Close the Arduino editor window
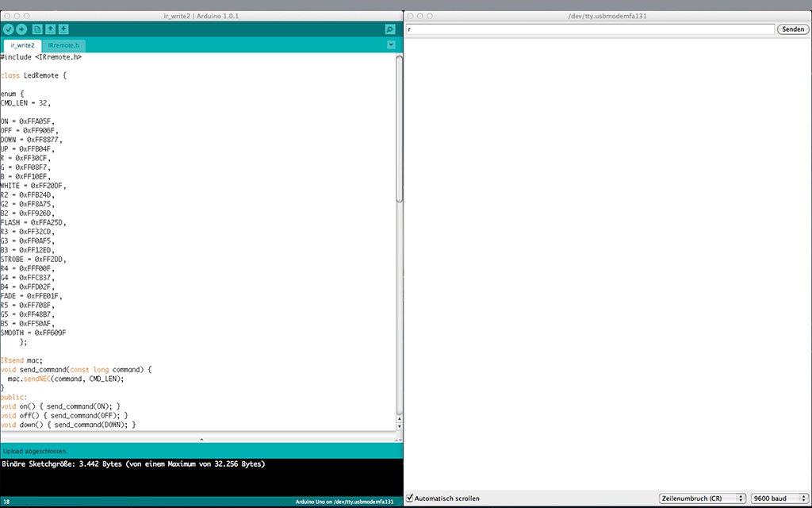 coord(6,16)
